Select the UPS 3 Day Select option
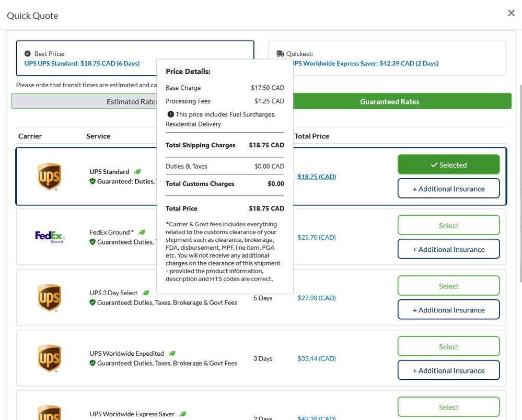The height and width of the screenshot is (420, 522). pos(448,286)
